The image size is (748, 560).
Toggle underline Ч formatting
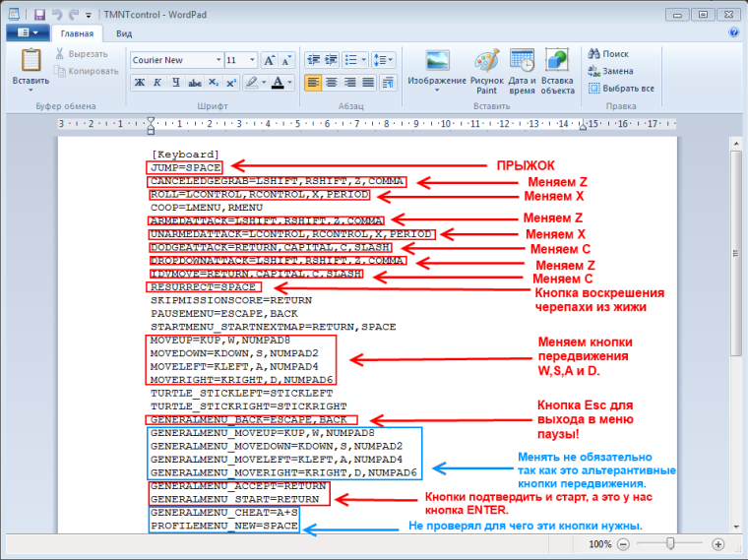(x=175, y=83)
